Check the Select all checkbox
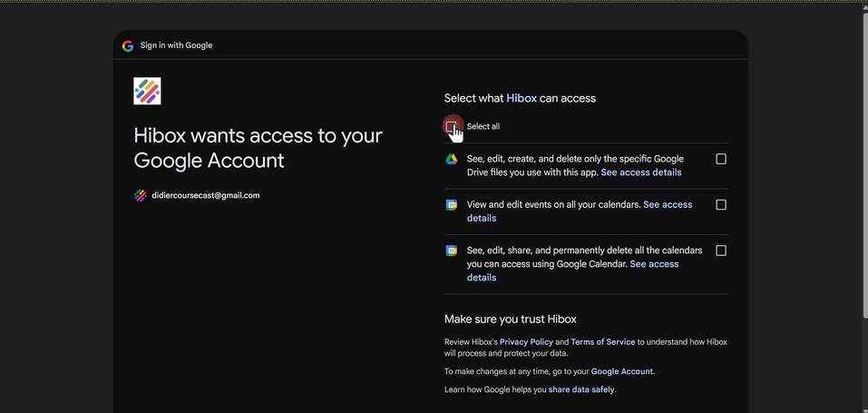This screenshot has width=868, height=413. click(x=451, y=126)
